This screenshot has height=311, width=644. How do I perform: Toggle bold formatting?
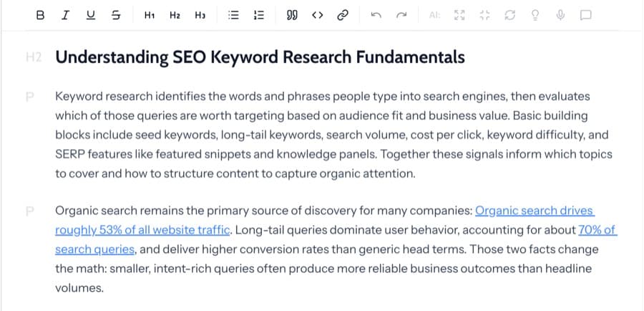(39, 14)
